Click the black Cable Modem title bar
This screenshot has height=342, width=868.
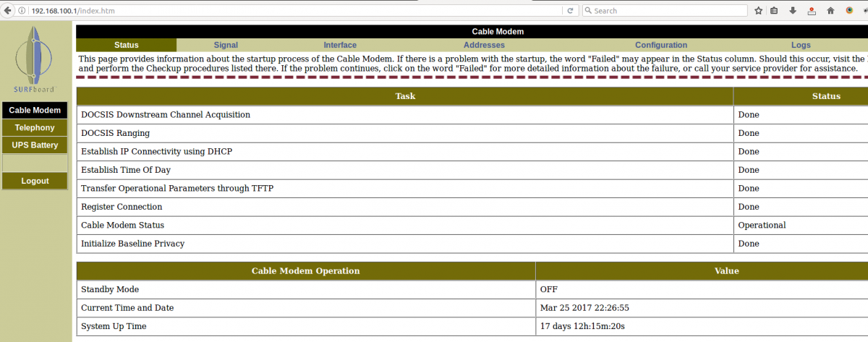[x=472, y=32]
